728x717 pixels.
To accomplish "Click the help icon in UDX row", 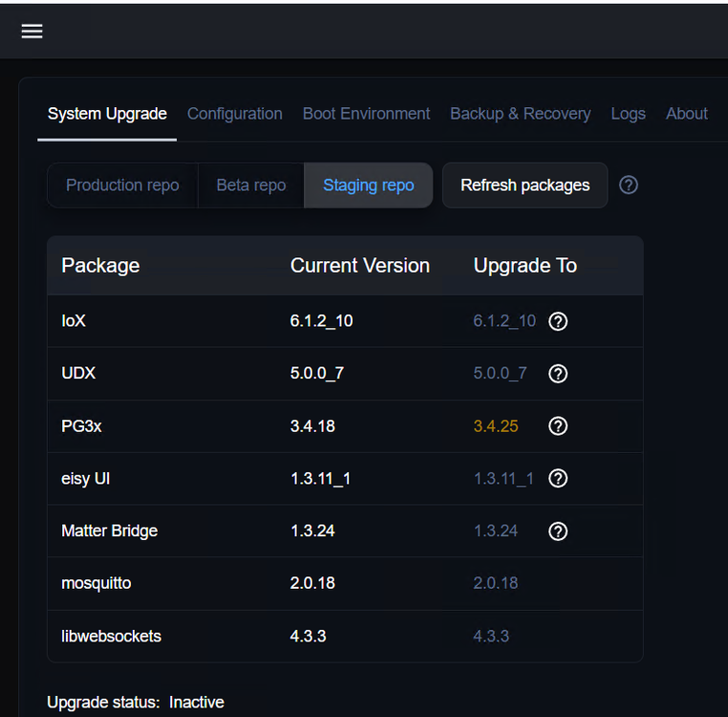I will coord(558,374).
